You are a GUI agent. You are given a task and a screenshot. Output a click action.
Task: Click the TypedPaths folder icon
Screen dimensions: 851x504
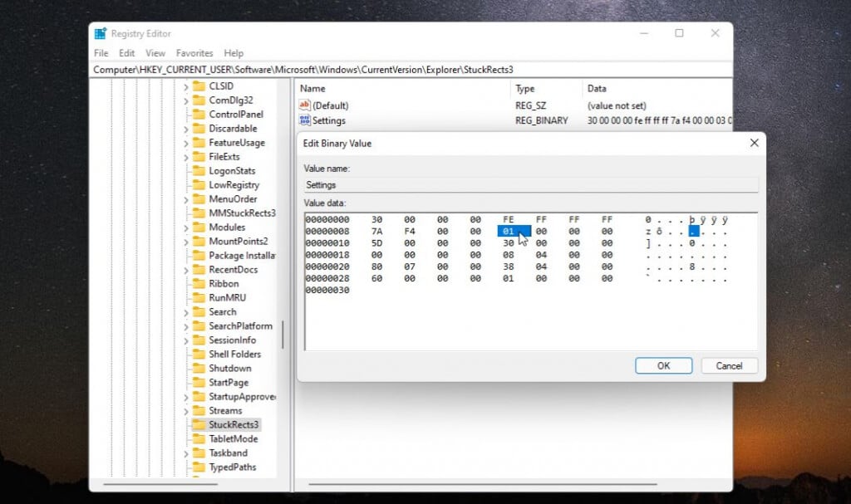pyautogui.click(x=199, y=467)
